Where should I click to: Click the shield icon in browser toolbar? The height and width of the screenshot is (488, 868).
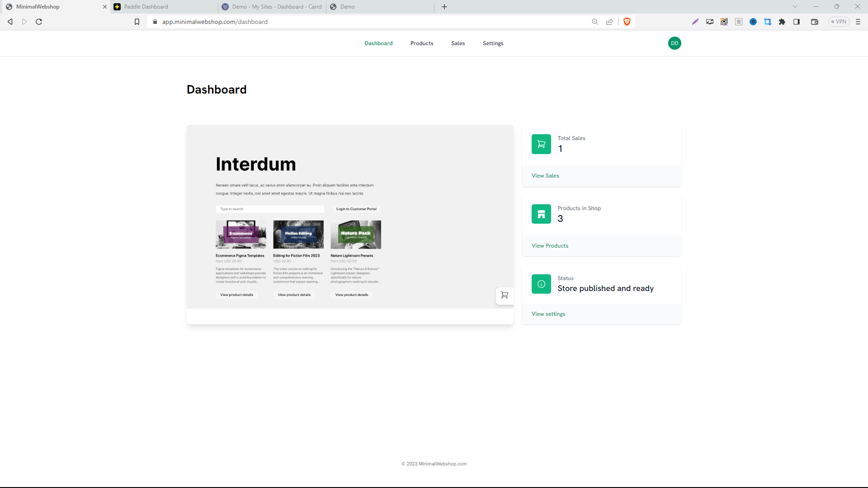(x=627, y=22)
